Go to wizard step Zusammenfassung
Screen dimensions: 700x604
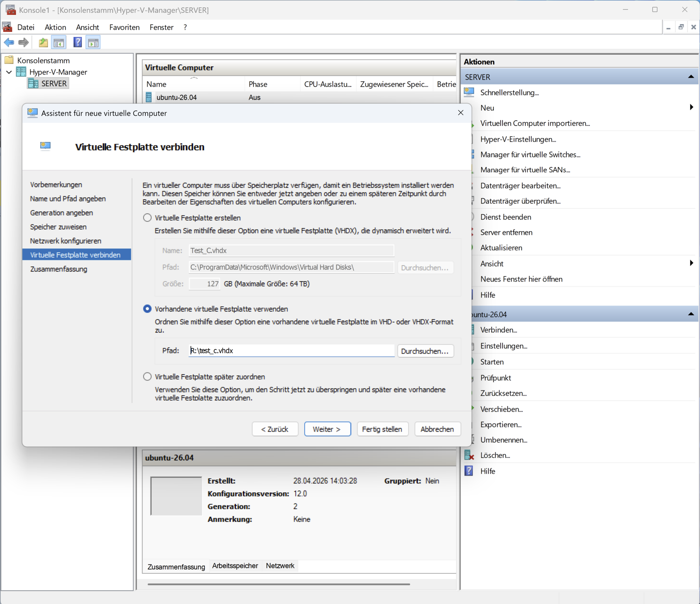pyautogui.click(x=59, y=269)
